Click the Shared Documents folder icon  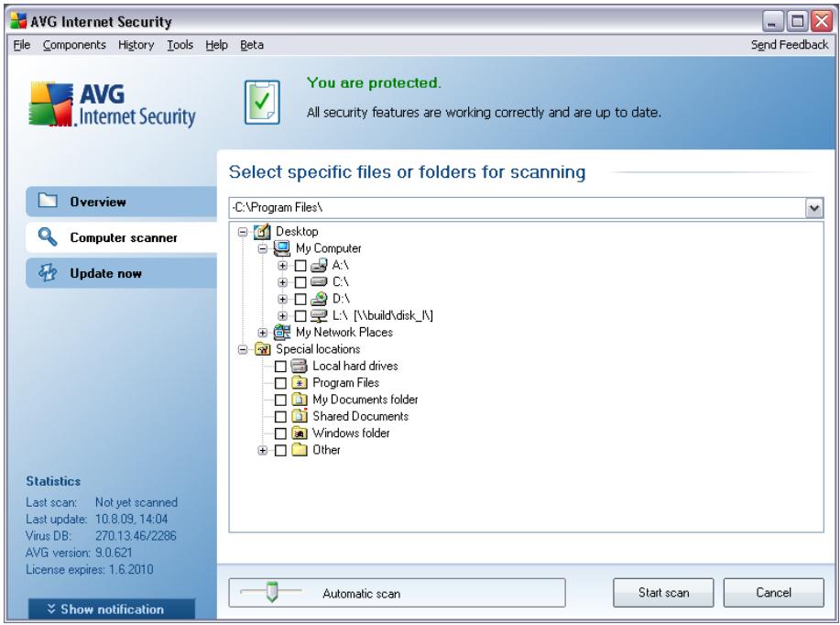[299, 416]
